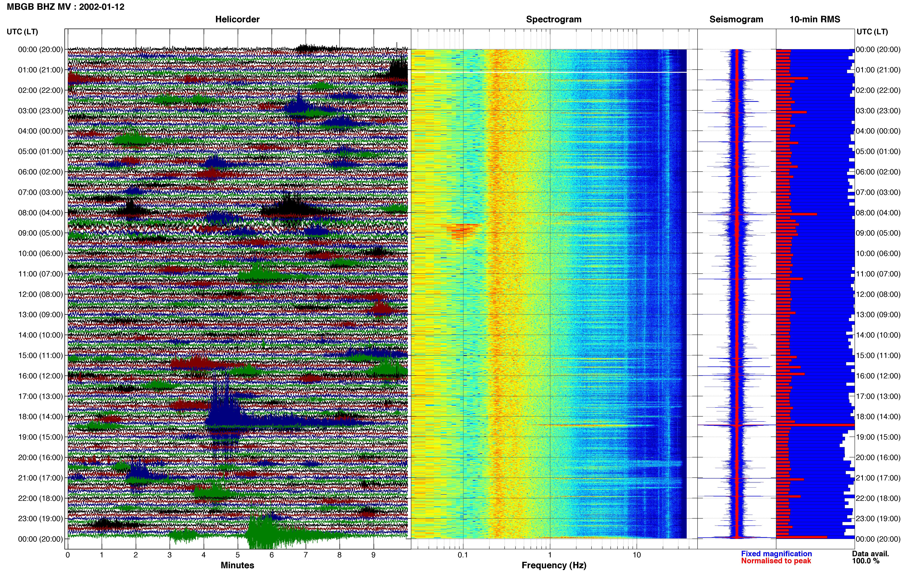This screenshot has width=924, height=578.
Task: Click the 'Minutes' axis label
Action: click(237, 565)
